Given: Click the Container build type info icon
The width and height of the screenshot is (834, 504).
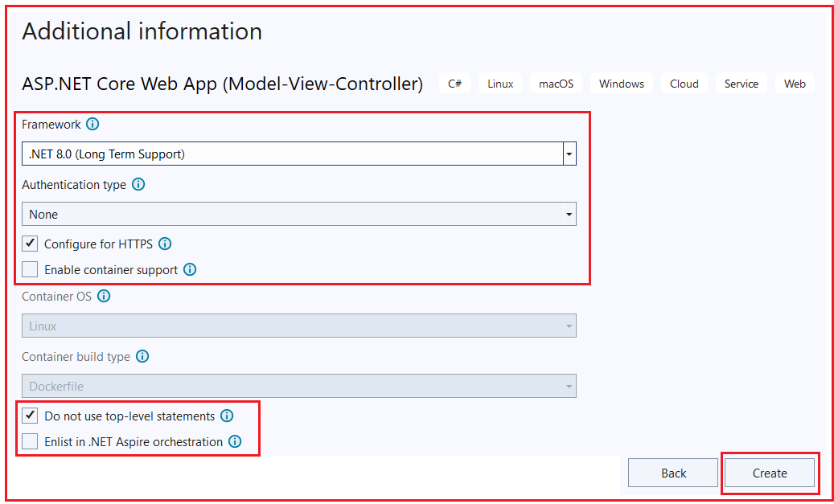Looking at the screenshot, I should 142,356.
